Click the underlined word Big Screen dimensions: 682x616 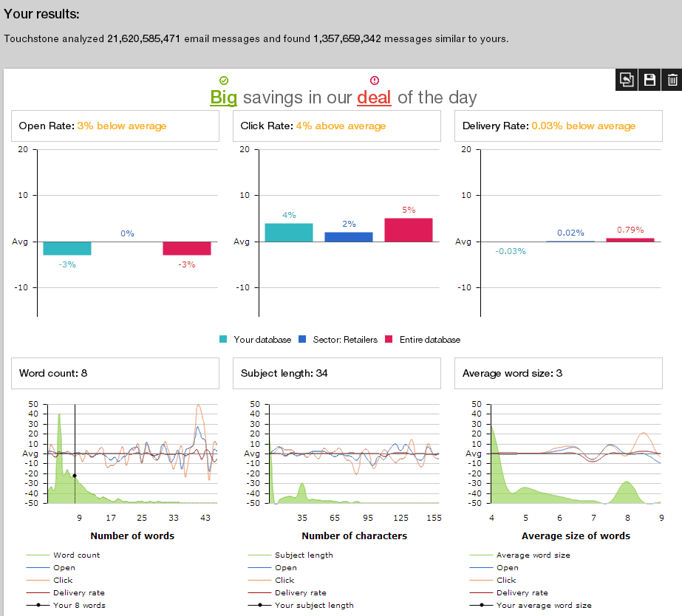[223, 97]
